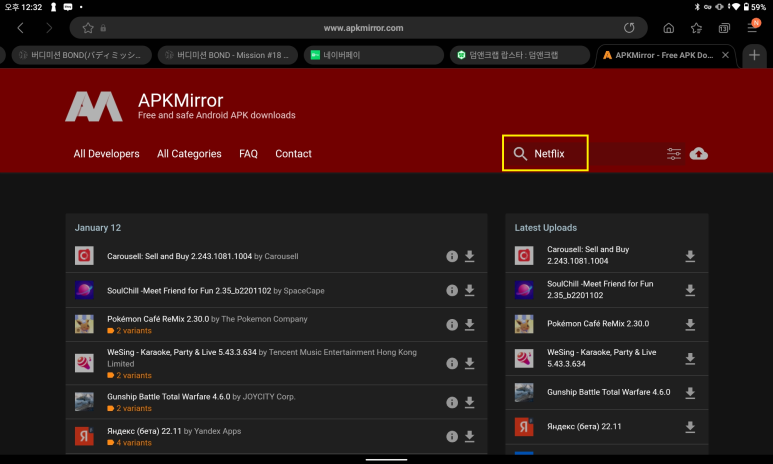Tap the browser forward arrow
The height and width of the screenshot is (464, 773).
(x=49, y=28)
